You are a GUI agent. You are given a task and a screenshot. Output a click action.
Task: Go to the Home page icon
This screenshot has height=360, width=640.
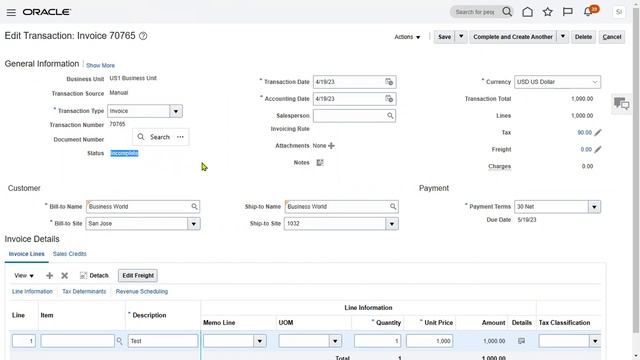527,12
